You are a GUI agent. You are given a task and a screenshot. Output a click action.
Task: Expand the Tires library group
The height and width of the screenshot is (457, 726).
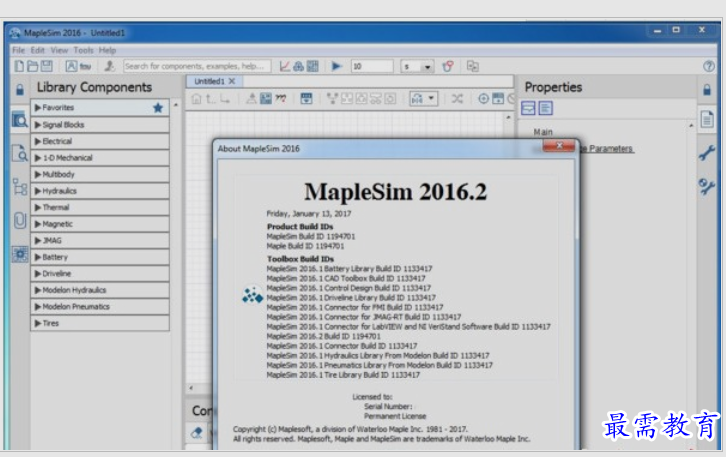[x=100, y=323]
